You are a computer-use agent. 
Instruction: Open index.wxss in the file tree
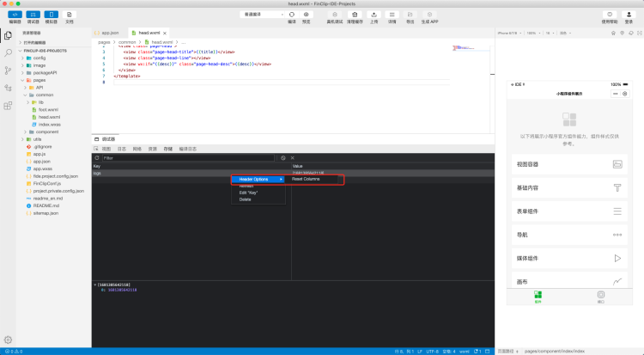(49, 125)
